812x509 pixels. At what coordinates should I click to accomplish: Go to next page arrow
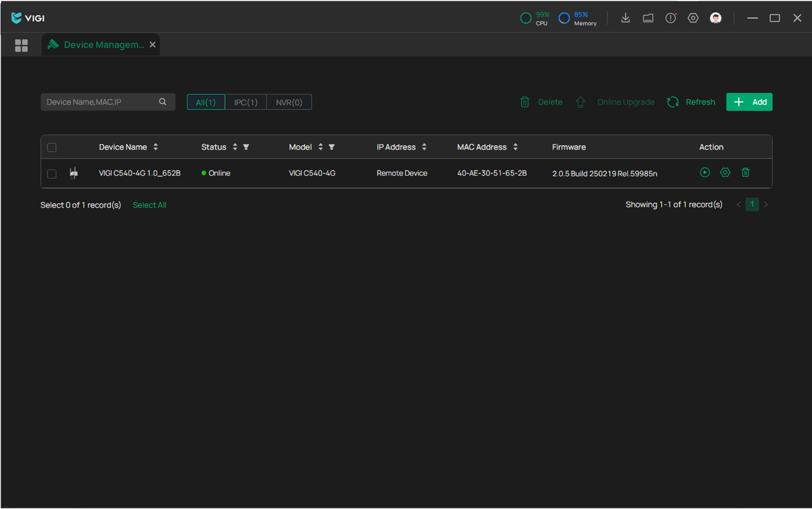[766, 205]
